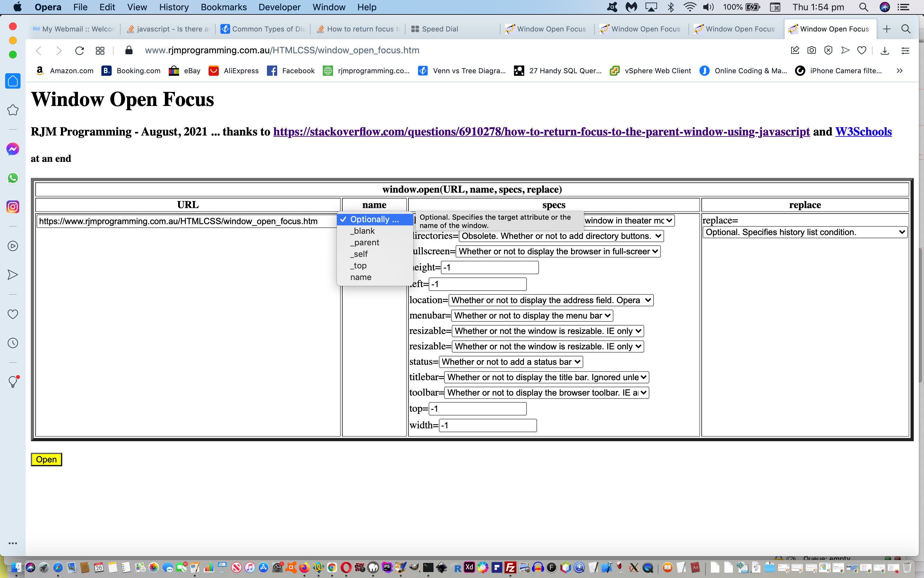The height and width of the screenshot is (578, 924).
Task: Click Wi-Fi icon in menu bar
Action: [689, 7]
